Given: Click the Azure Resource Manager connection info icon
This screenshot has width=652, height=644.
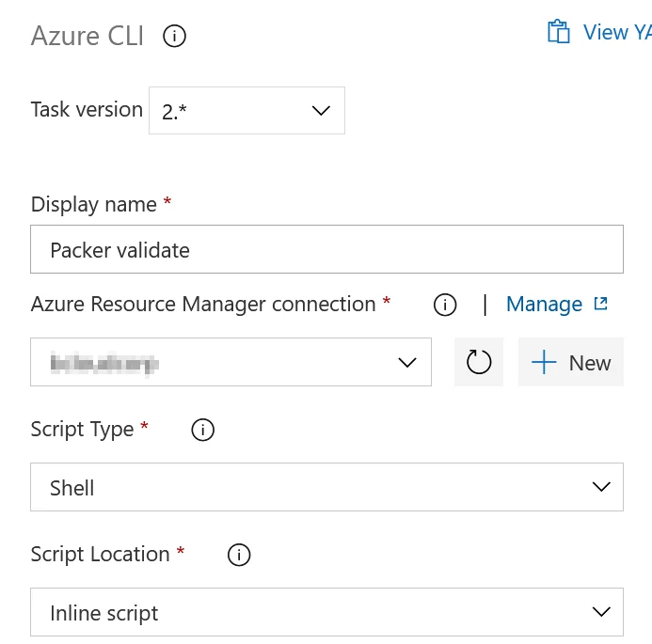Looking at the screenshot, I should pos(445,305).
